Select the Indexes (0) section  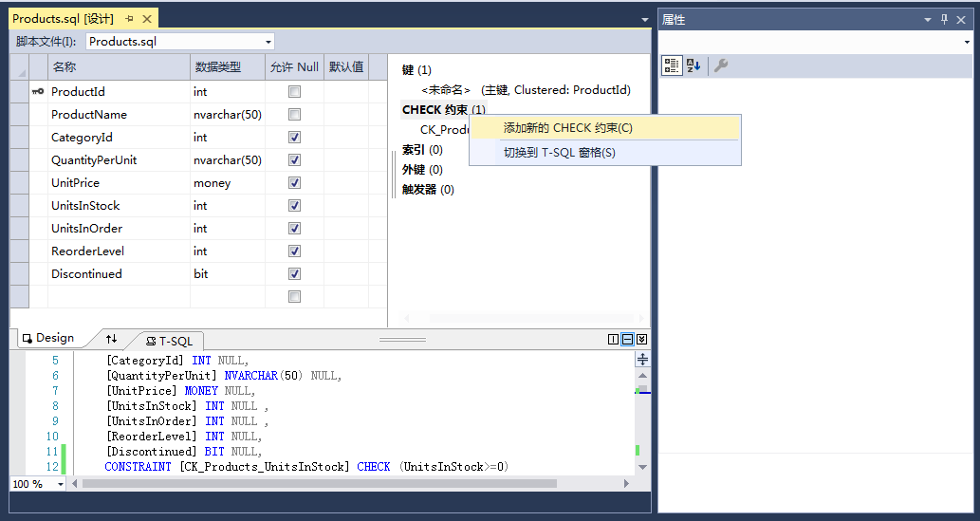point(422,150)
